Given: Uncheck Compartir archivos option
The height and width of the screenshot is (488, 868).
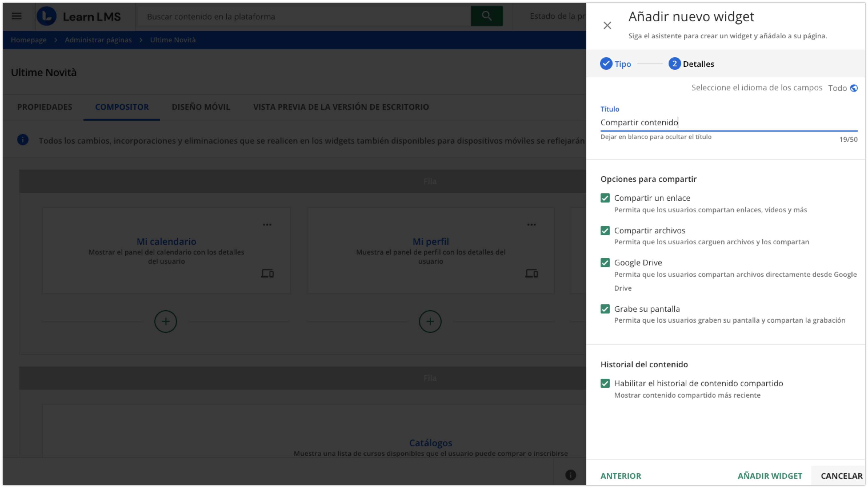Looking at the screenshot, I should (x=605, y=231).
